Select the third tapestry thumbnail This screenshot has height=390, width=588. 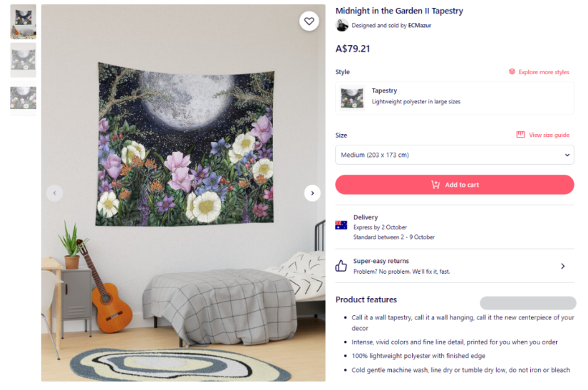coord(24,98)
